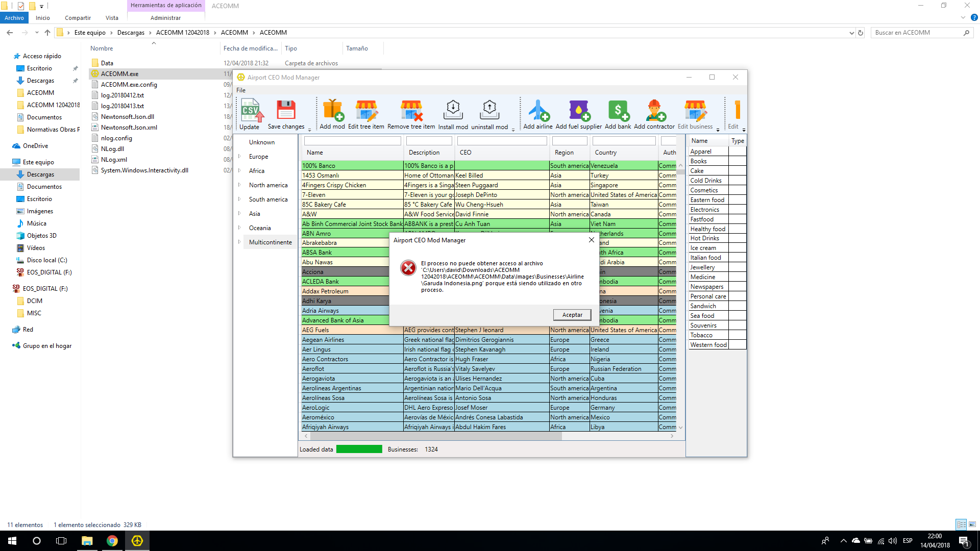Image resolution: width=980 pixels, height=551 pixels.
Task: Expand the Explorer ribbon chevron
Action: point(963,17)
